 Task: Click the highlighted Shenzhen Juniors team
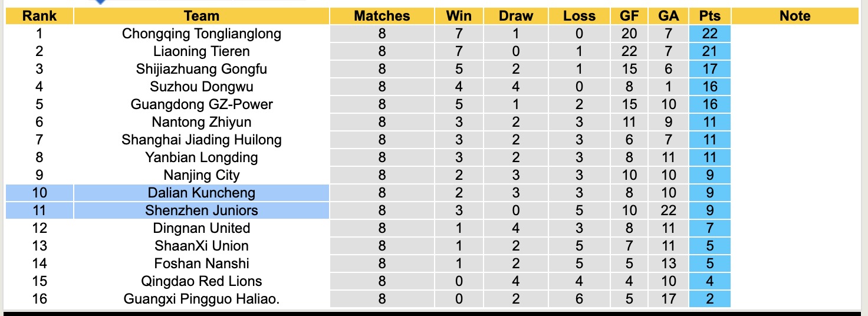coord(201,210)
